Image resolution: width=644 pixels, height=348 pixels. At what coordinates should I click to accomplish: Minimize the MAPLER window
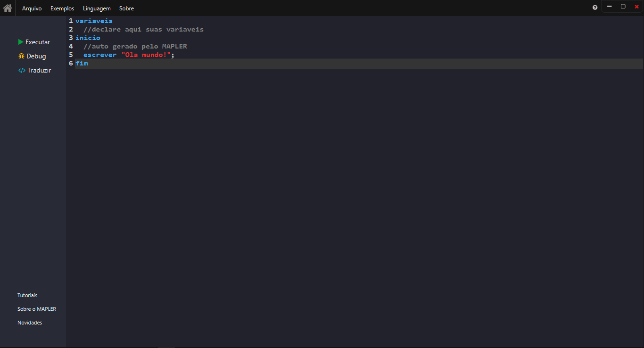point(610,7)
